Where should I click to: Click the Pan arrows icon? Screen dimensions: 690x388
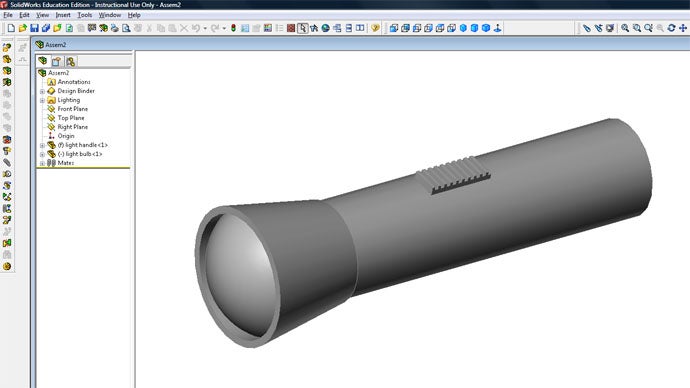pyautogui.click(x=683, y=28)
